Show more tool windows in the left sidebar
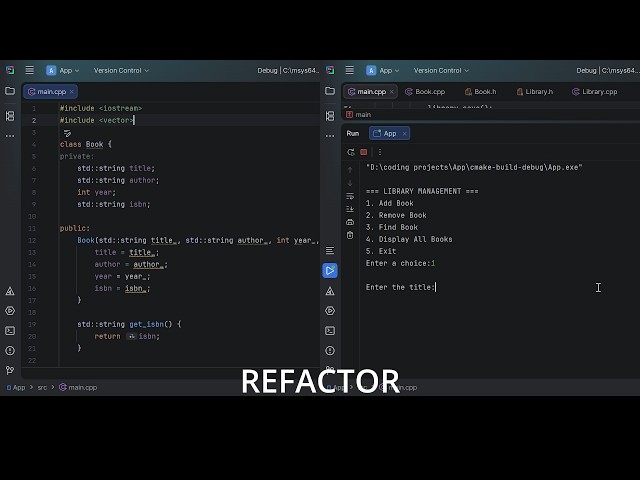The image size is (640, 480). [10, 136]
